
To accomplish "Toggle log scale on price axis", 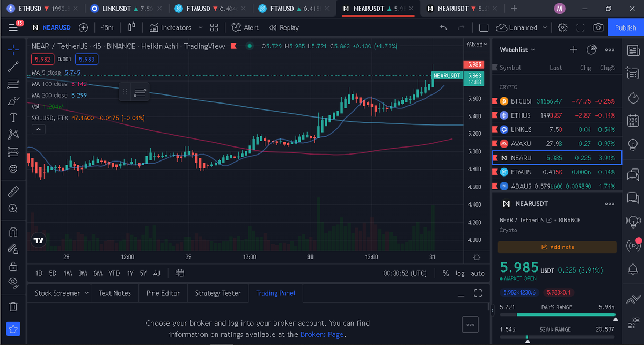I will click(460, 273).
